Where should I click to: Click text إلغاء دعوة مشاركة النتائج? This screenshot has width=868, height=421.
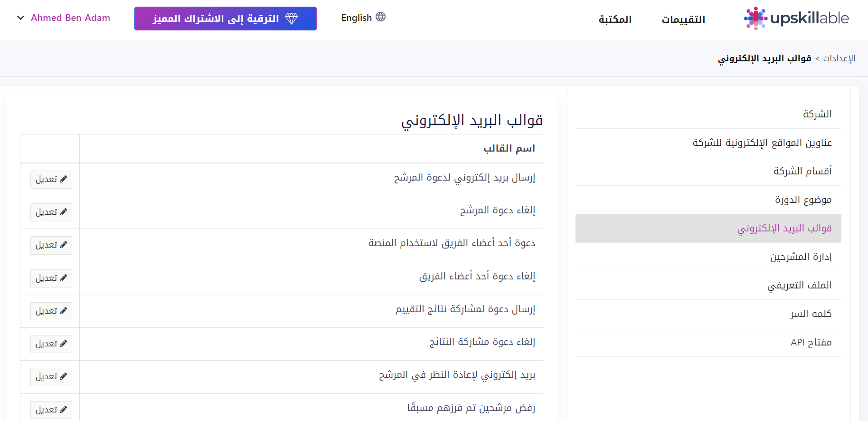482,342
